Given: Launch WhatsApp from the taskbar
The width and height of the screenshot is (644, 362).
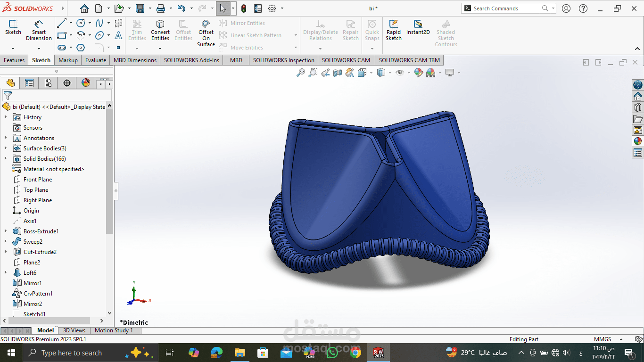Looking at the screenshot, I should [x=333, y=353].
